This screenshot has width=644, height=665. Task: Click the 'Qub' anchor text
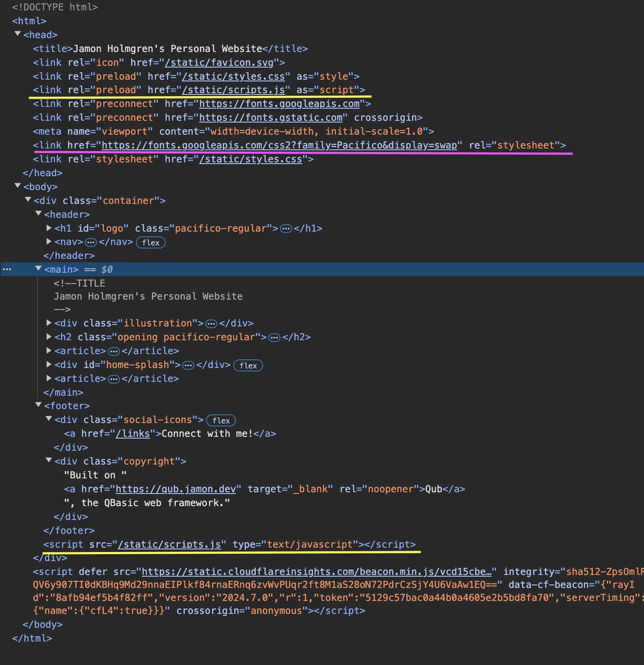434,489
